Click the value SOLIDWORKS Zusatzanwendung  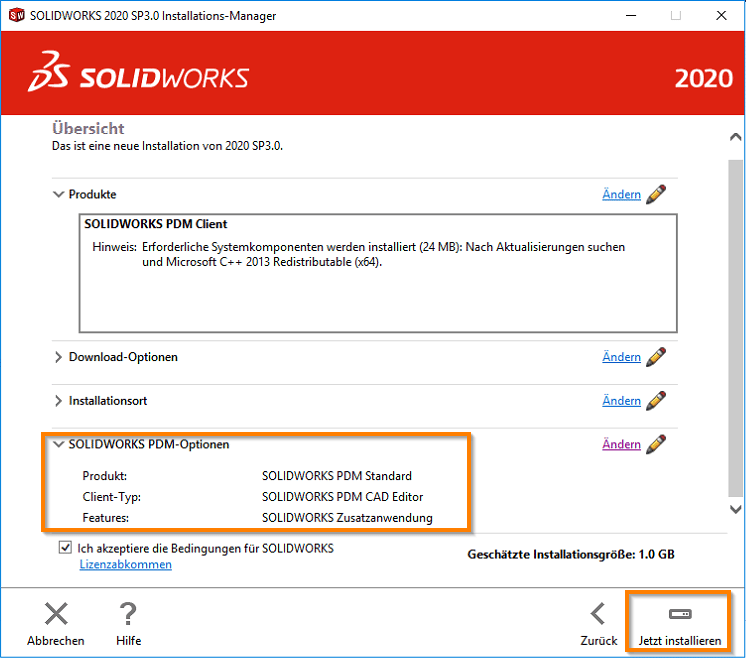(347, 518)
